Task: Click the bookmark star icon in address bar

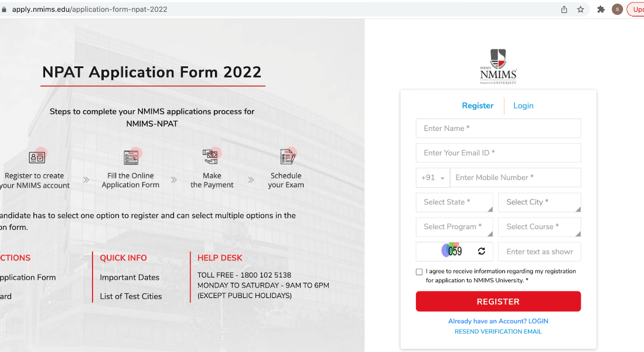Action: pyautogui.click(x=580, y=9)
